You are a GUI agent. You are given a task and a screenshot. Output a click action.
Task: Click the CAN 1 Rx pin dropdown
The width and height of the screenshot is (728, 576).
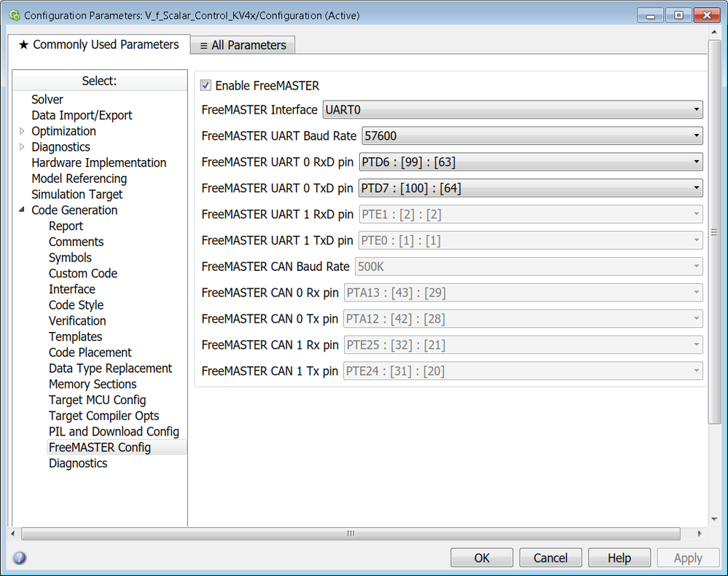point(523,345)
